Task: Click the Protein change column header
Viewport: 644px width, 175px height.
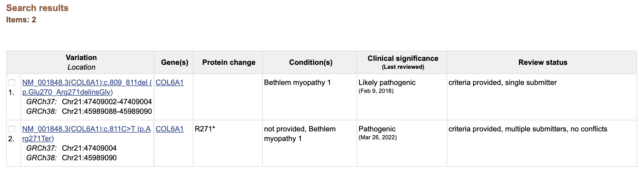Action: tap(229, 62)
